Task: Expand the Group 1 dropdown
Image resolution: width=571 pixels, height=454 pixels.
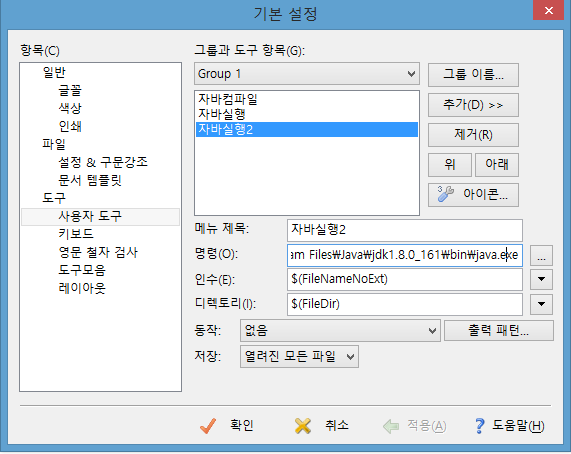Action: click(x=307, y=74)
